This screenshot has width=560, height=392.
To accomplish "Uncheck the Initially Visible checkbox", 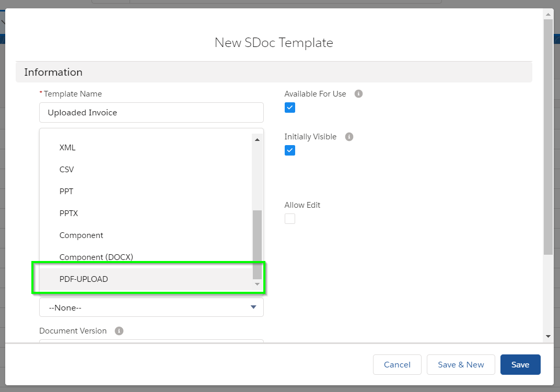I will click(289, 150).
